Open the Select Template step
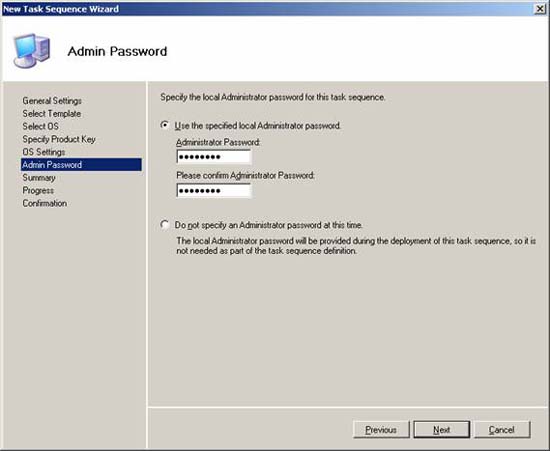Screen dimensions: 550x451 coord(52,114)
